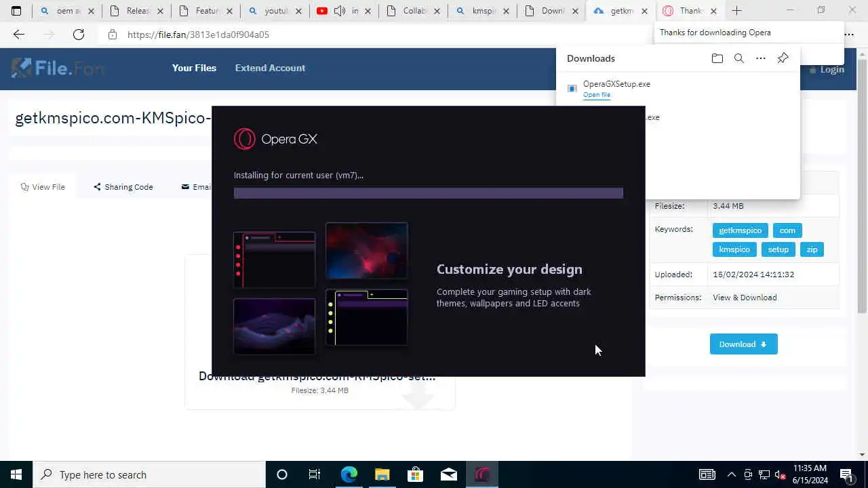Close the 'youtul' tab
Image resolution: width=868 pixels, height=488 pixels.
pyautogui.click(x=298, y=11)
